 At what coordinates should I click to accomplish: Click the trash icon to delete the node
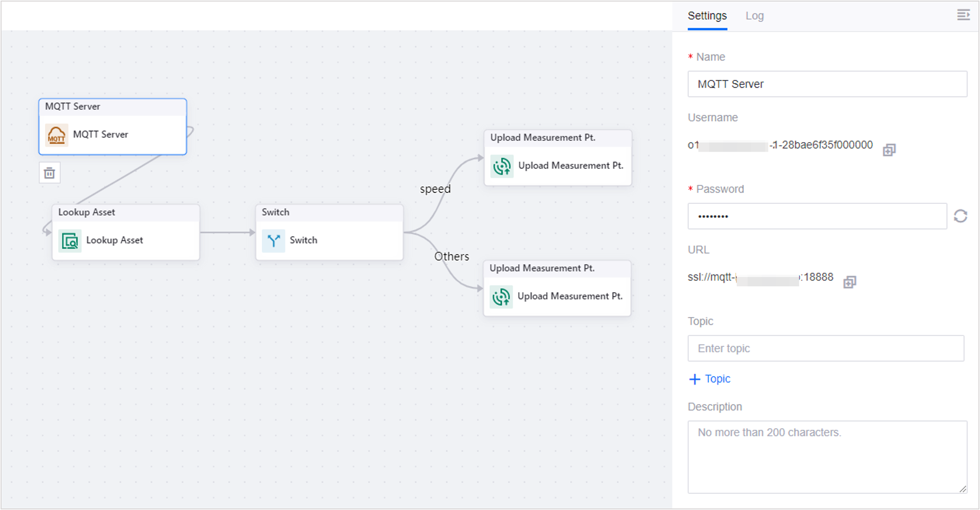click(x=50, y=172)
